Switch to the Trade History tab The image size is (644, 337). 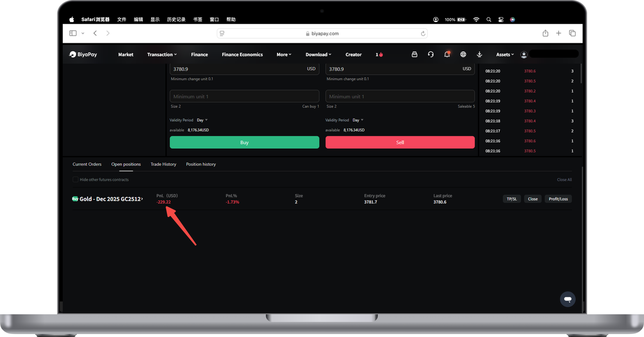pos(164,164)
